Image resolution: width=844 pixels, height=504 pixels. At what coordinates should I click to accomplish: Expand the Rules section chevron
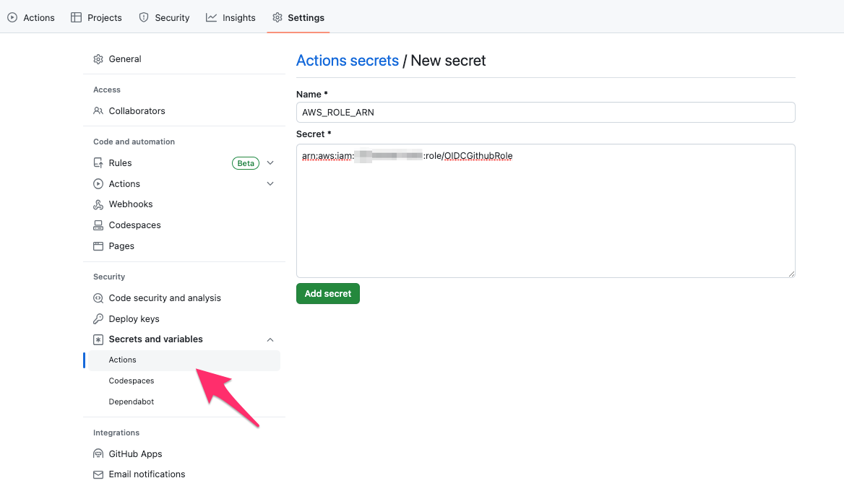(x=270, y=162)
